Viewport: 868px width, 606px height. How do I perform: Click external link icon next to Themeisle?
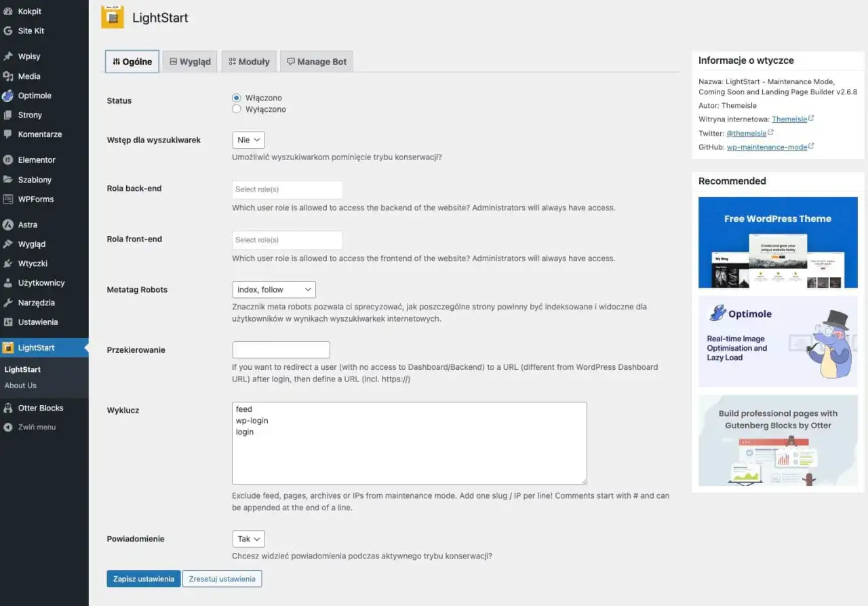pyautogui.click(x=811, y=118)
